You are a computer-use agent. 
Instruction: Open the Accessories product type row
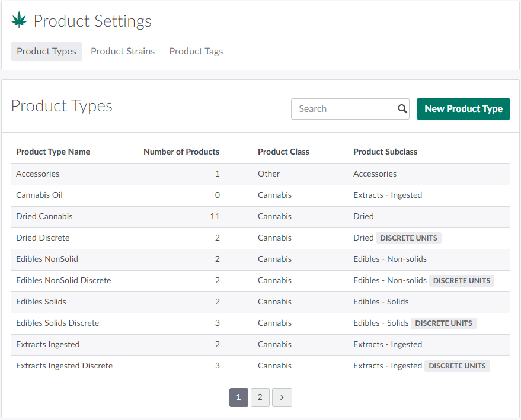(38, 174)
